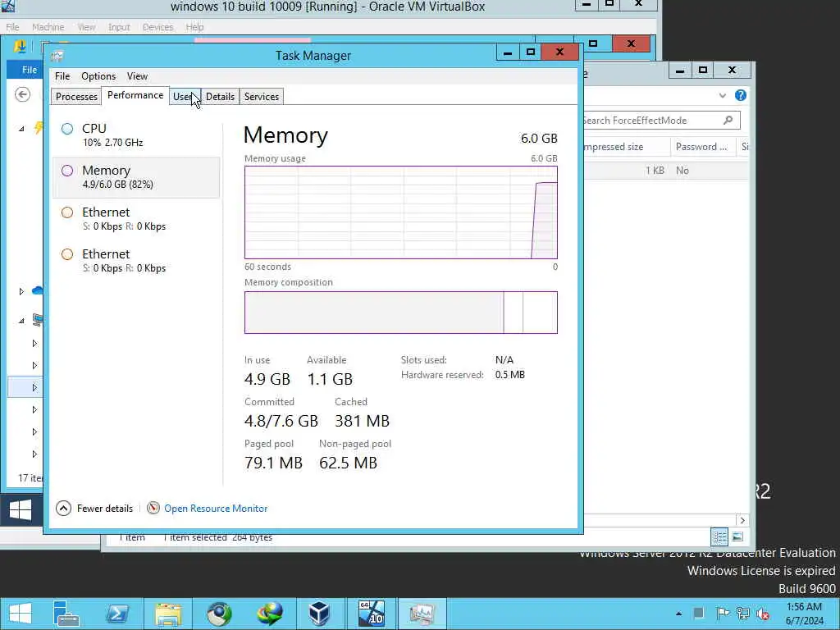840x630 pixels.
Task: Open View menu in Task Manager
Action: [x=137, y=76]
